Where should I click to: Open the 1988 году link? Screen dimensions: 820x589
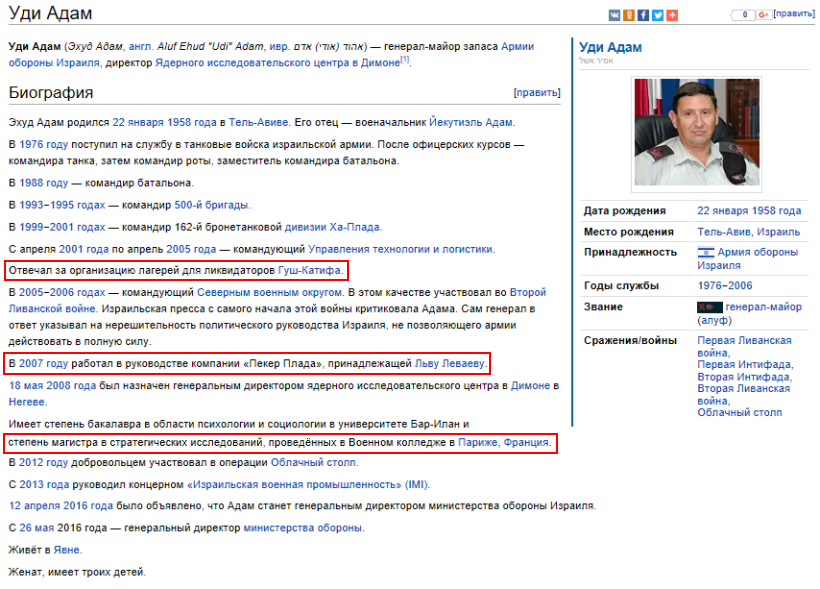click(43, 183)
